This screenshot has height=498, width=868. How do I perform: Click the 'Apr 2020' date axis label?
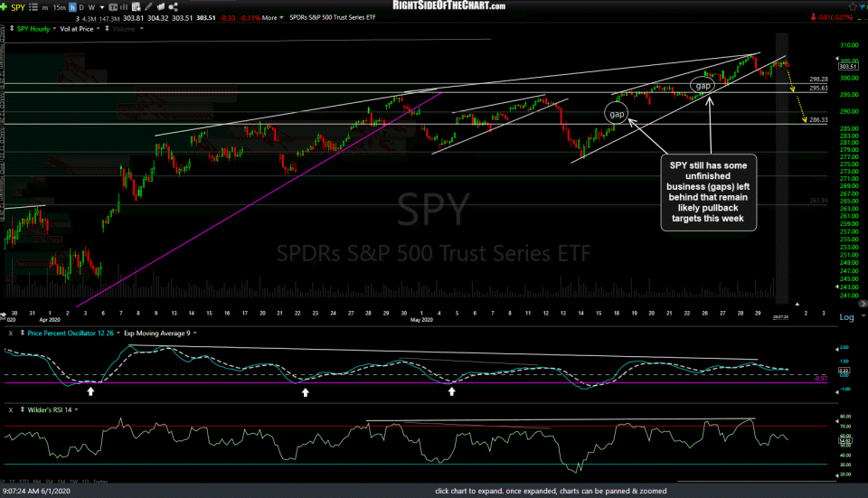point(49,320)
